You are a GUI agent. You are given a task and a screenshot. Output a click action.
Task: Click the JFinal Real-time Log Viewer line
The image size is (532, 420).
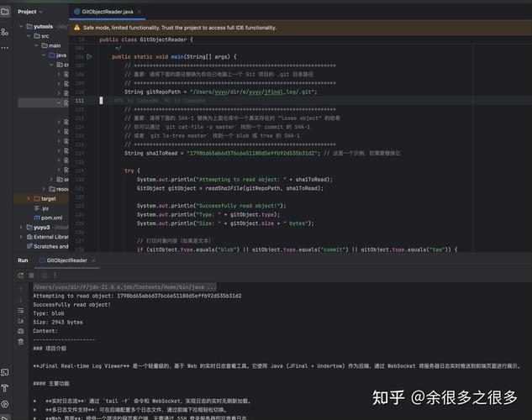click(x=277, y=366)
